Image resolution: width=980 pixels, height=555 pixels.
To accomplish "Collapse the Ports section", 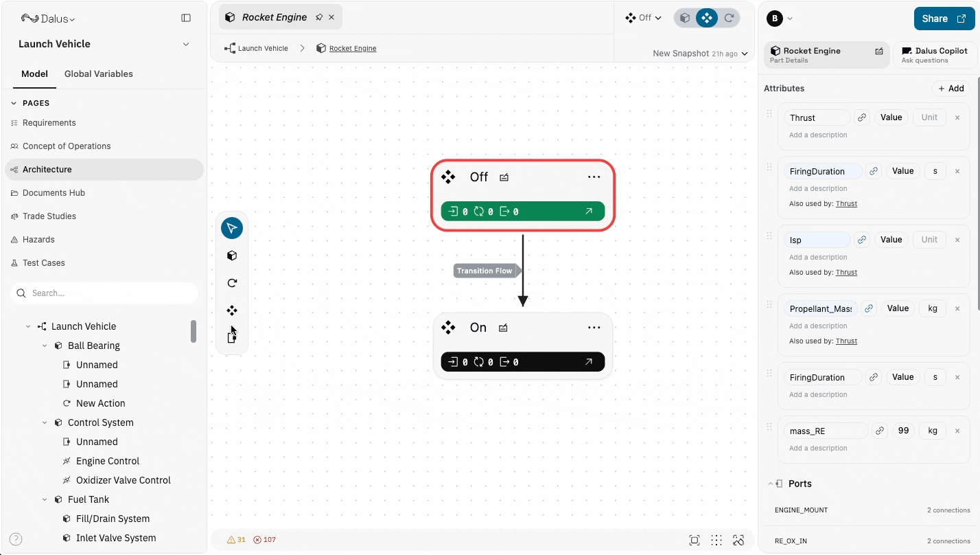I will [770, 484].
